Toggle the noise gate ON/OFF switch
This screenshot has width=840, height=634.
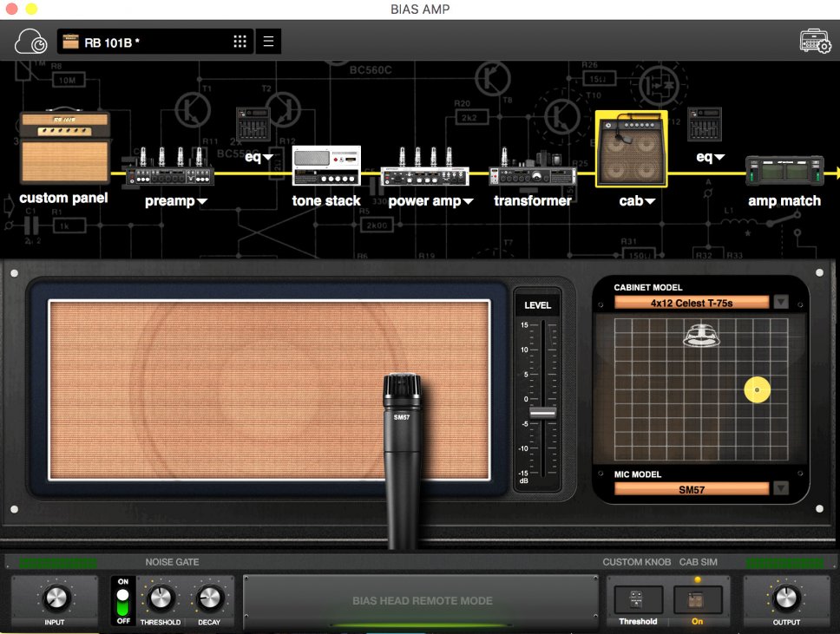(x=122, y=602)
